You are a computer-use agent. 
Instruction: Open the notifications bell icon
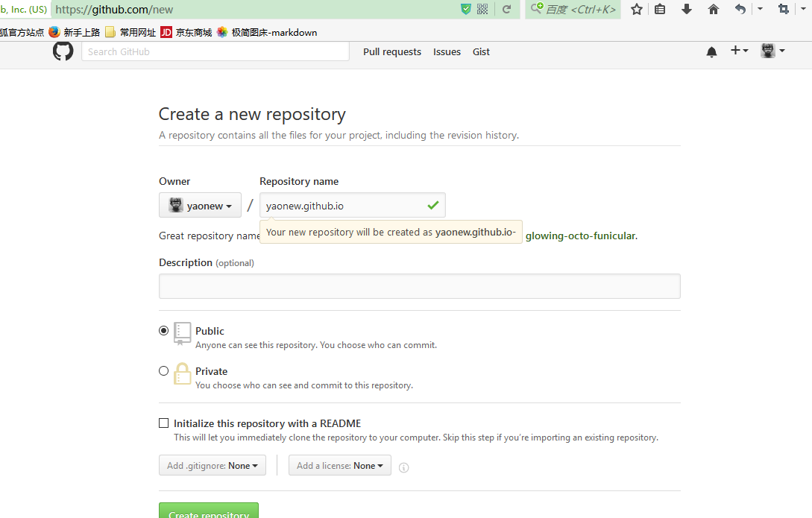[711, 51]
